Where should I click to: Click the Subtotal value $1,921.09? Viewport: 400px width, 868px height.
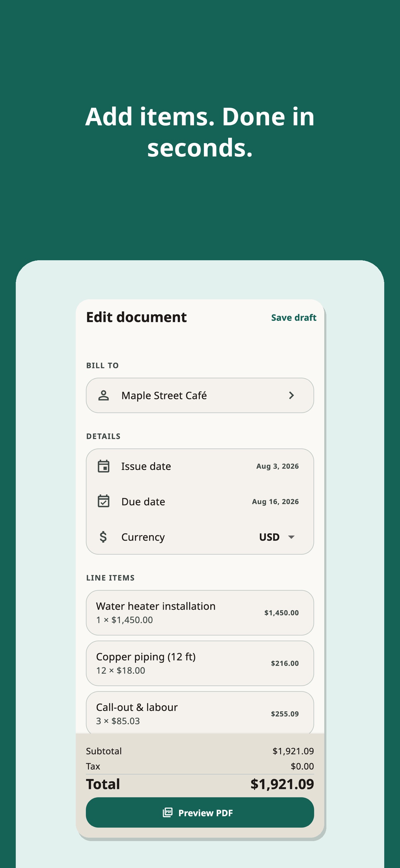pos(293,751)
